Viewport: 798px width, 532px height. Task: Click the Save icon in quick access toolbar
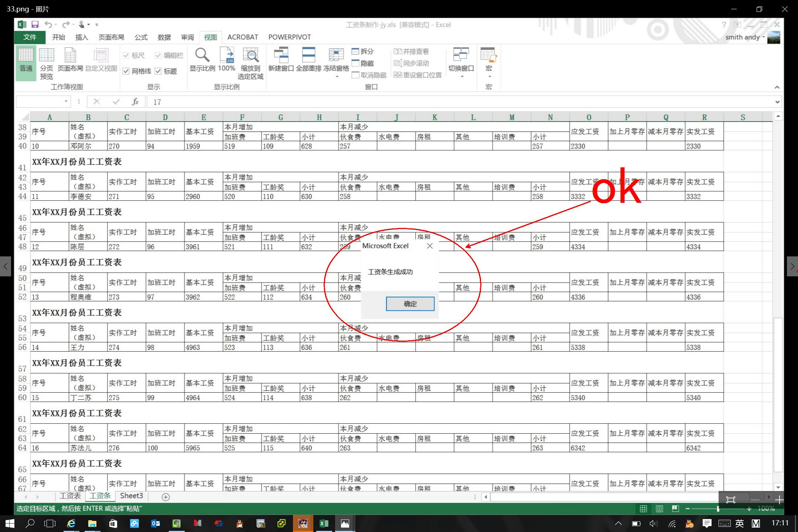pos(35,25)
